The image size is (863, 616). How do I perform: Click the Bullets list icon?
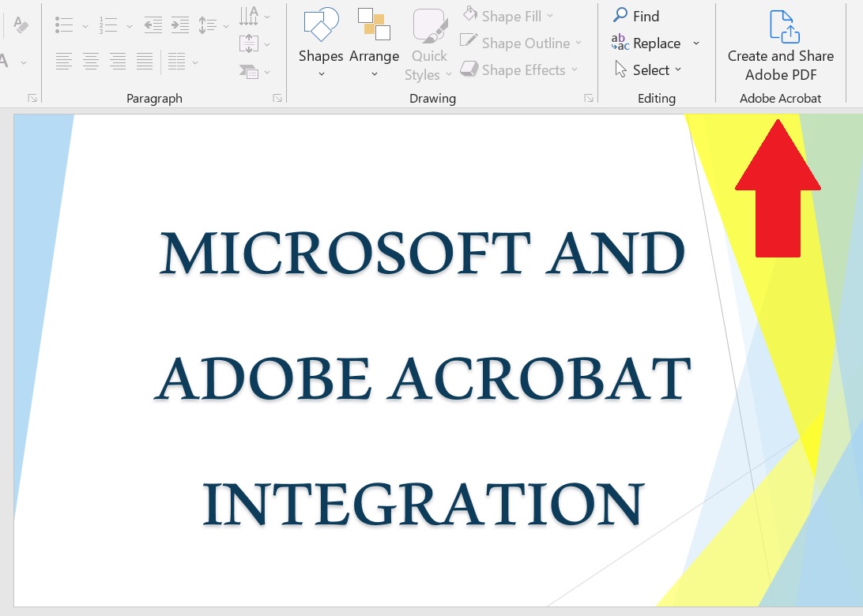pyautogui.click(x=64, y=24)
